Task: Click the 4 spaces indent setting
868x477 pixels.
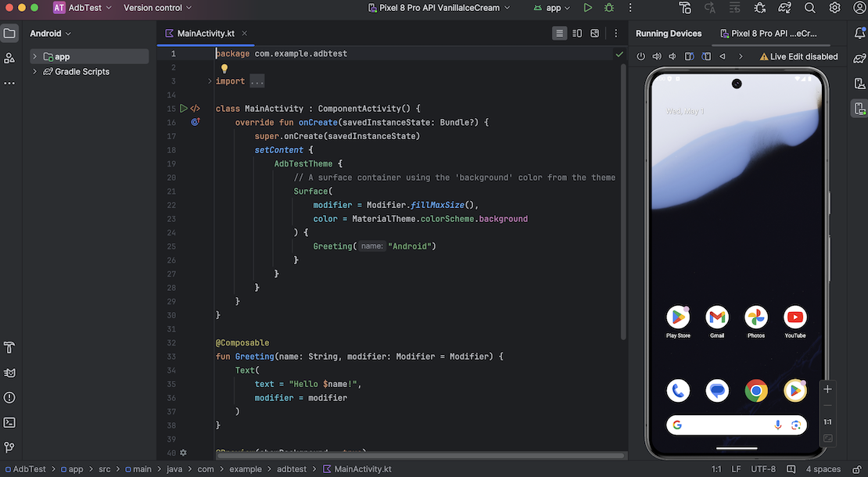Action: click(x=823, y=469)
